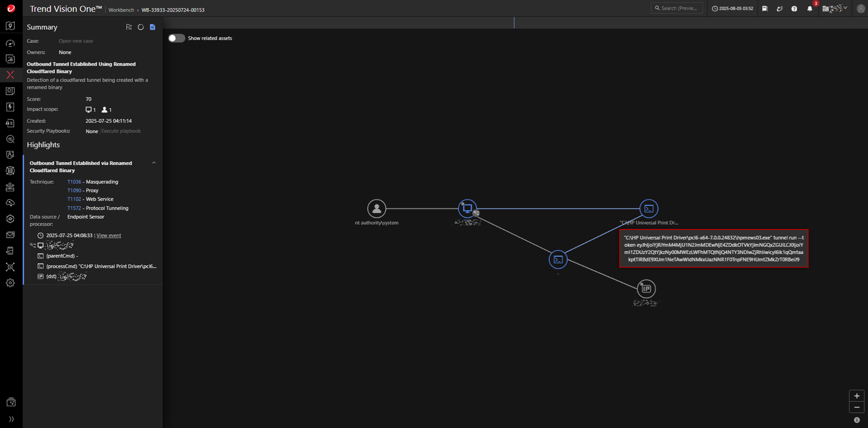Image resolution: width=868 pixels, height=428 pixels.
Task: Click the blue document icon in Summary
Action: tap(152, 27)
